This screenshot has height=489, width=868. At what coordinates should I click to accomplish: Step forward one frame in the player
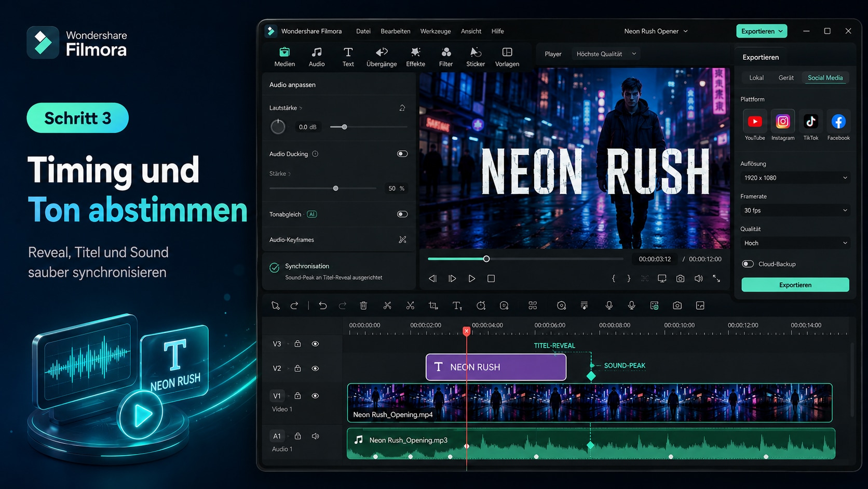click(x=452, y=279)
